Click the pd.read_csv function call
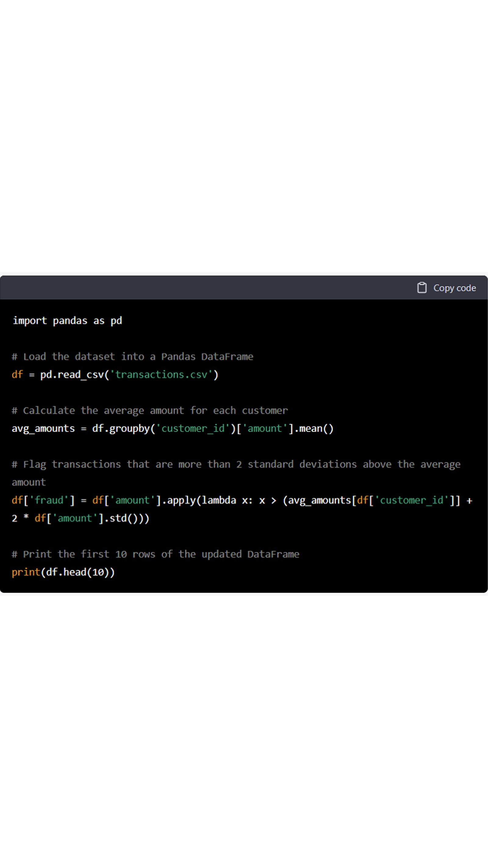 [x=72, y=375]
